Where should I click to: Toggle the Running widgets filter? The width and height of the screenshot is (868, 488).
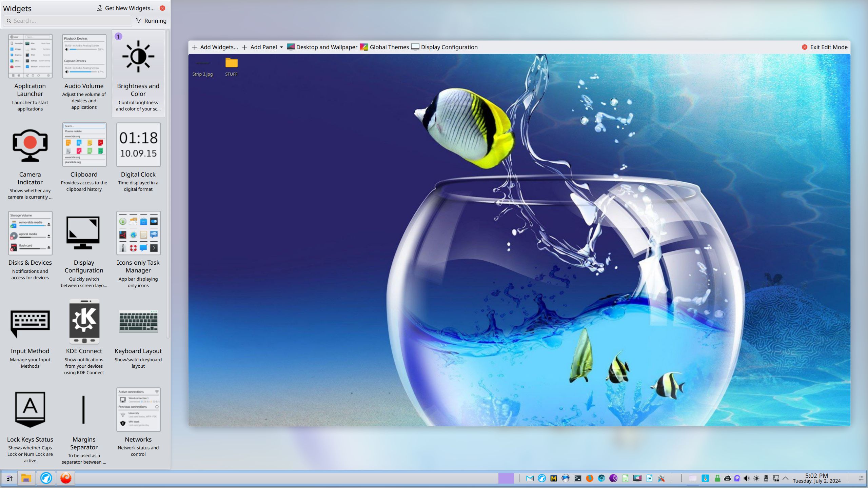tap(151, 21)
